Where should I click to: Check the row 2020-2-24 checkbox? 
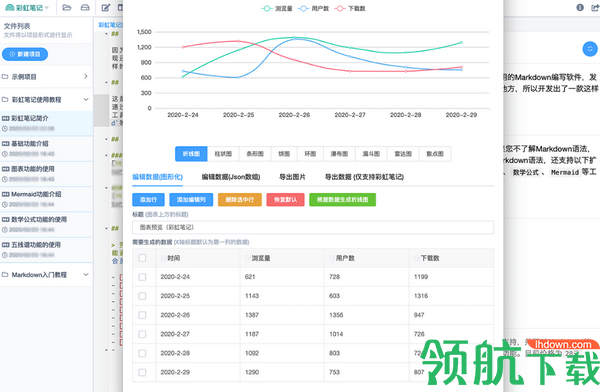(x=142, y=277)
